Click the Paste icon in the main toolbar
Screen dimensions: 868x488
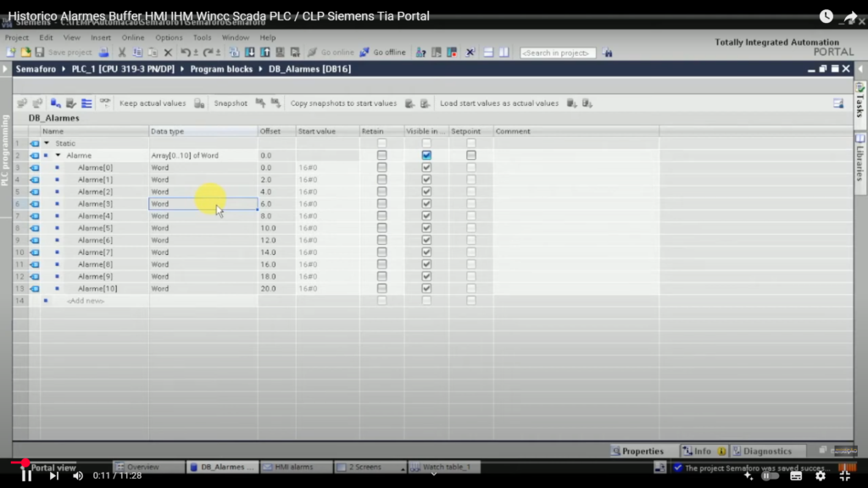[x=153, y=53]
